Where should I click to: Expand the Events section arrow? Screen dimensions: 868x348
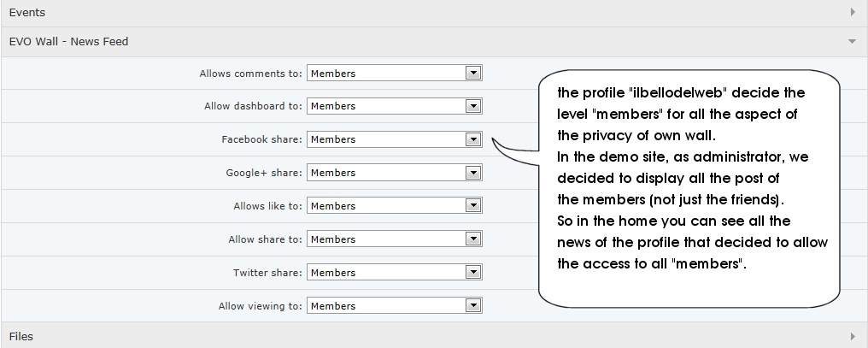[x=853, y=13]
